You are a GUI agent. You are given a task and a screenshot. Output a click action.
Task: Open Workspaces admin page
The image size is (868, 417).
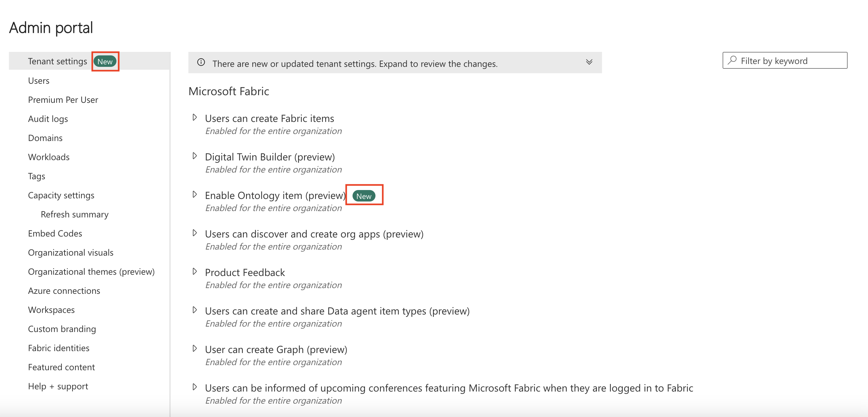(x=51, y=310)
